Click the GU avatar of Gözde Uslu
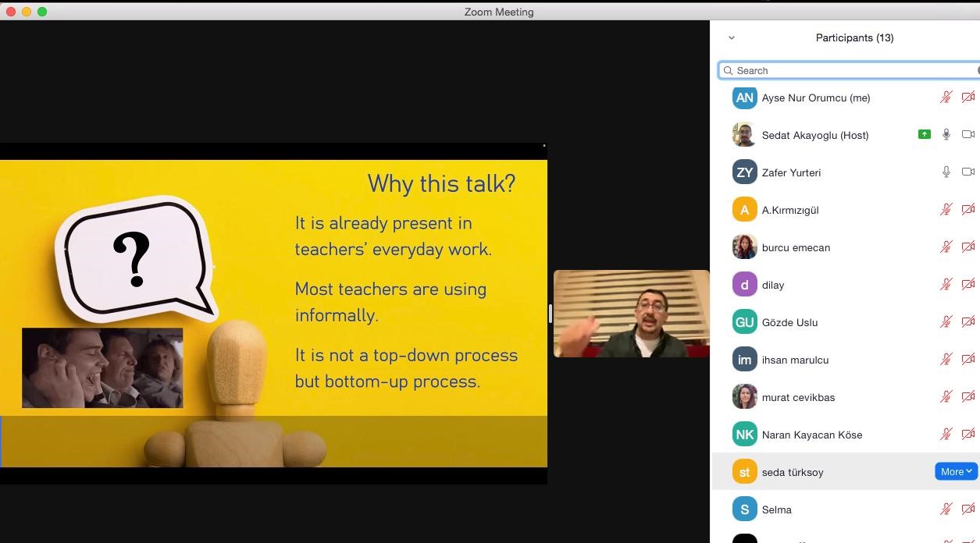The height and width of the screenshot is (543, 980). 744,321
